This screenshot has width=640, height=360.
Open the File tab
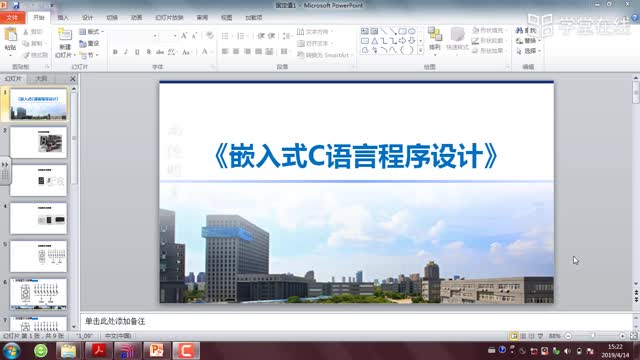[12, 18]
